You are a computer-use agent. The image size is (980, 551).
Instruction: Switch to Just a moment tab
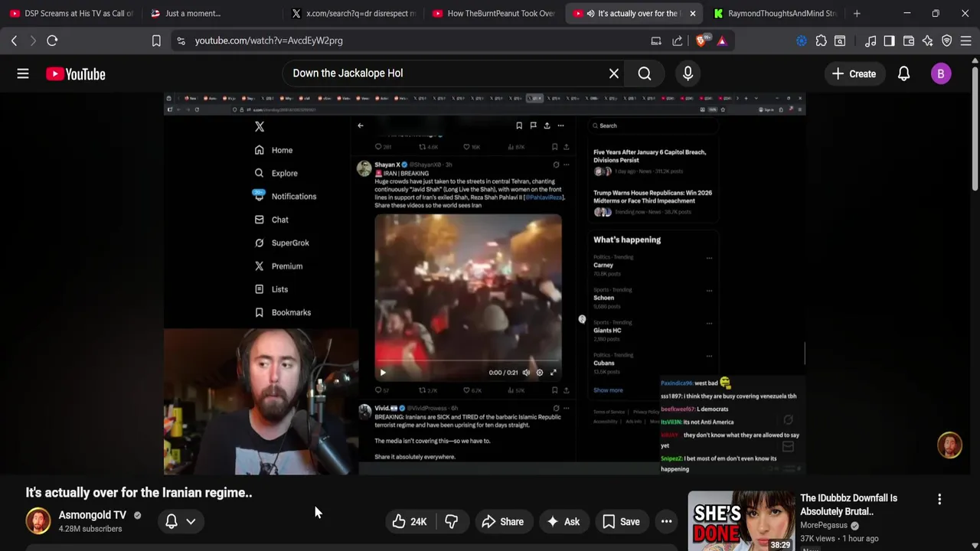coord(212,13)
